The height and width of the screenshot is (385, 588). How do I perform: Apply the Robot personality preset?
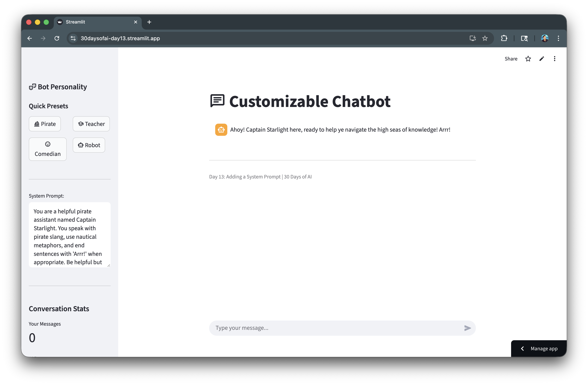89,145
